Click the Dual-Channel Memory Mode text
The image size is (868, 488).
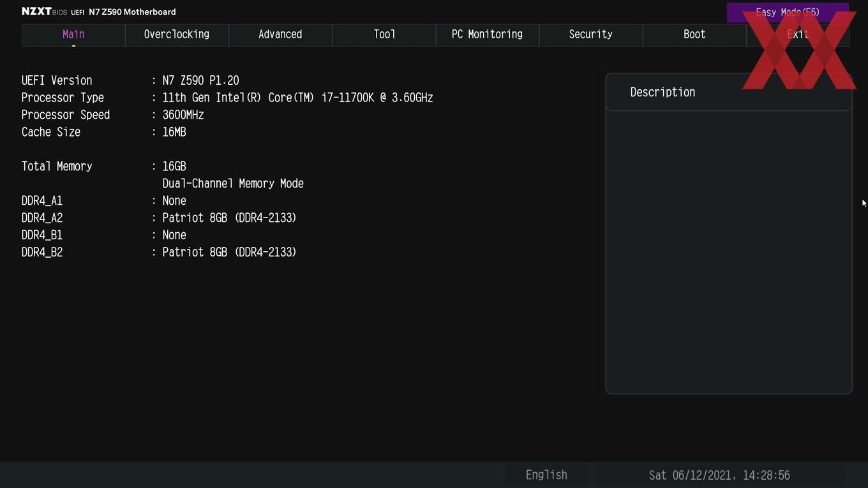(233, 184)
